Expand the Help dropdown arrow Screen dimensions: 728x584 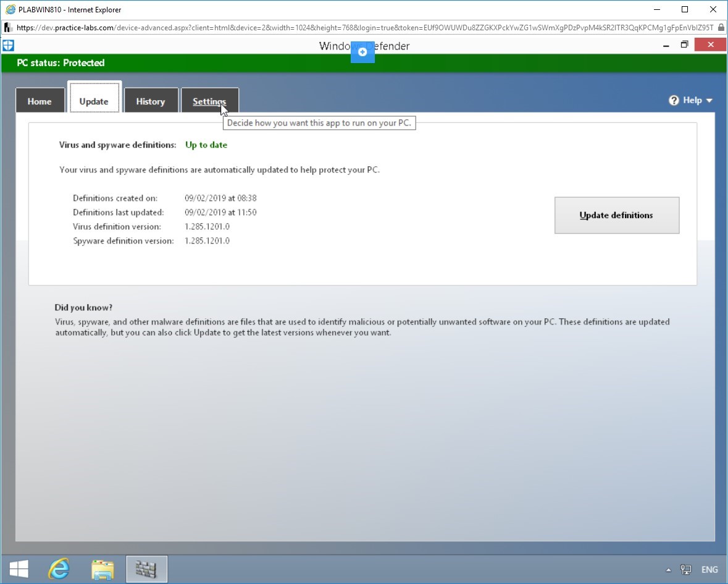click(x=709, y=100)
